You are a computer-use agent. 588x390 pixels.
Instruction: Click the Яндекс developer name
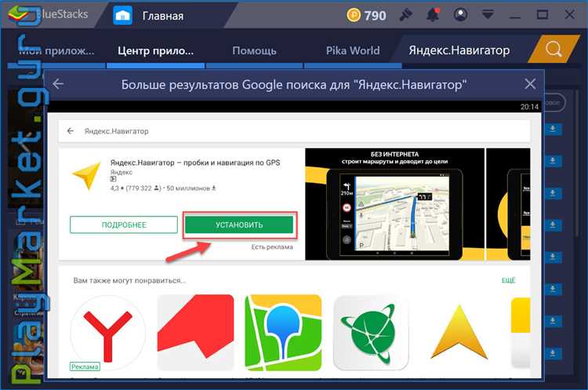click(x=121, y=173)
